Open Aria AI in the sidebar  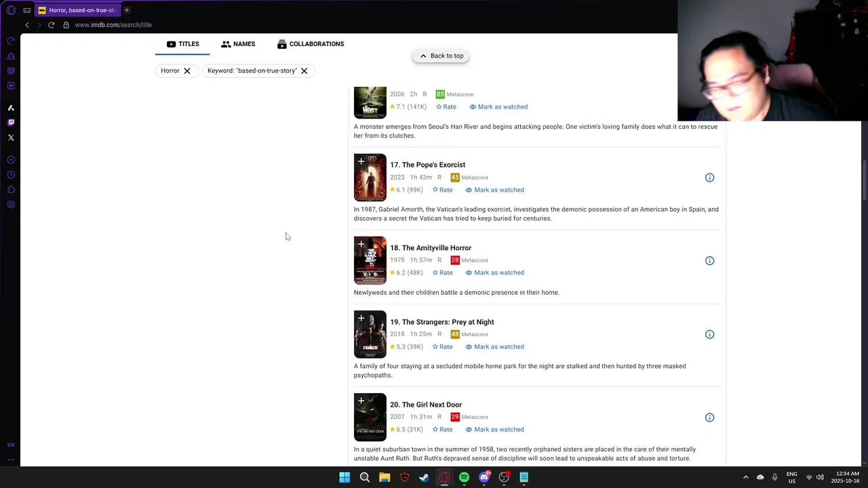(11, 108)
